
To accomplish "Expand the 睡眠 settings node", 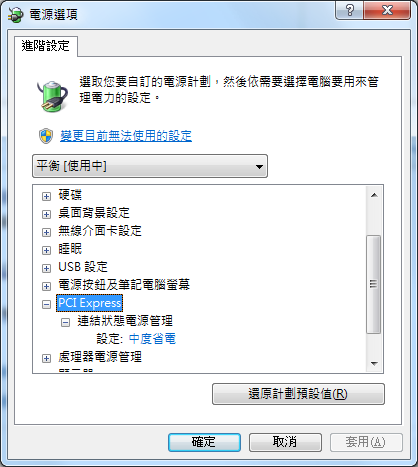I will [46, 250].
